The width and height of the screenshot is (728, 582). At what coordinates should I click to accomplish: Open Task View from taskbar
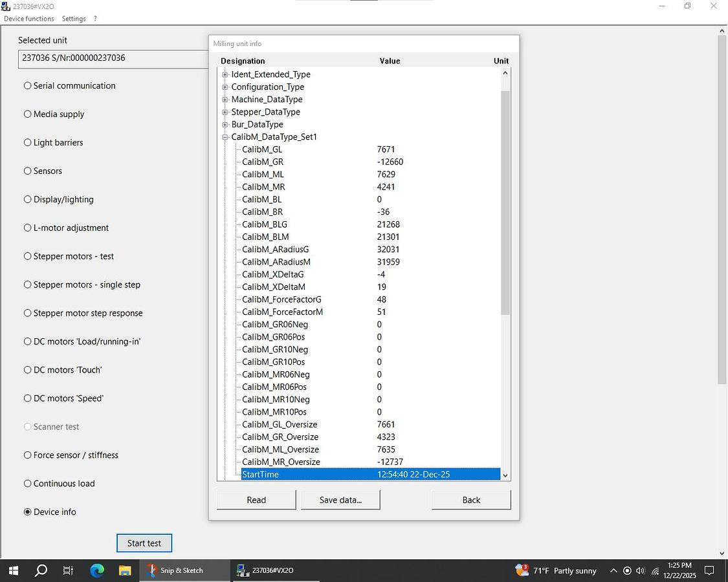coord(68,570)
